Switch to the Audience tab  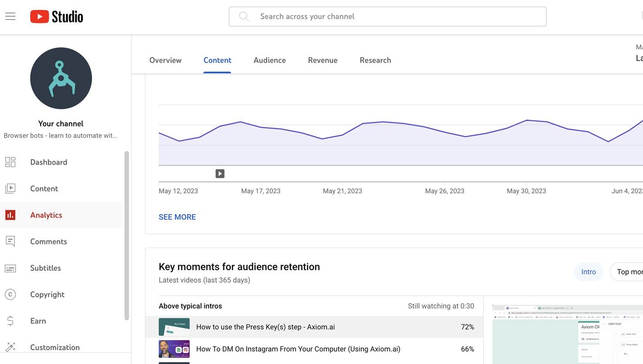pyautogui.click(x=269, y=60)
